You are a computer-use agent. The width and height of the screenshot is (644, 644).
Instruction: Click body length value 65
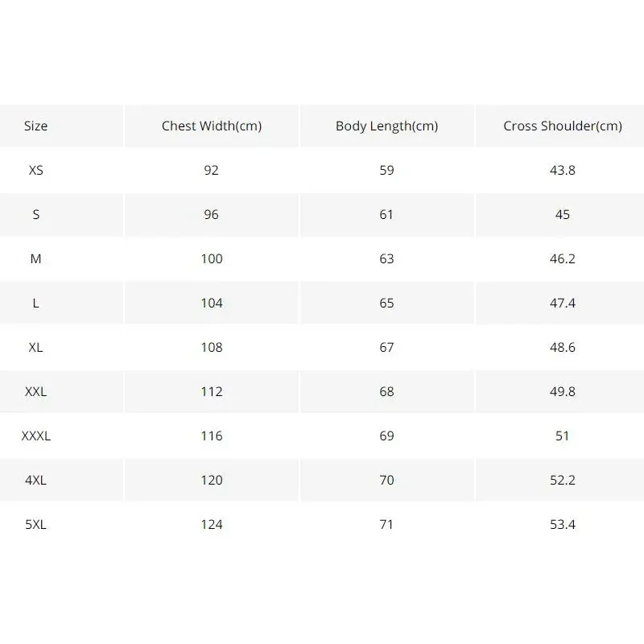point(387,303)
